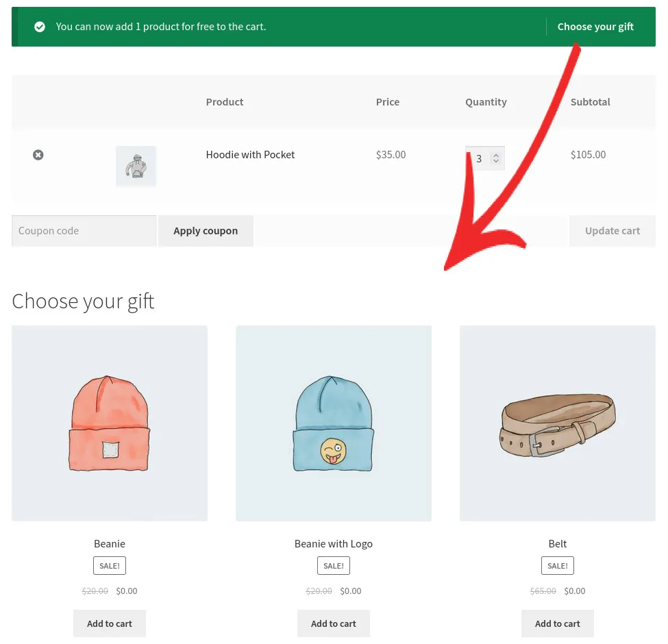Click the SALE! badge on the Beanie

pos(110,565)
